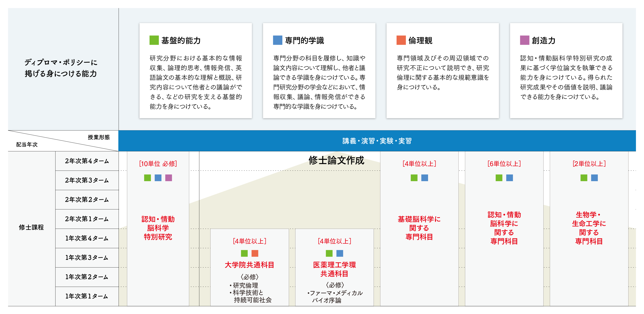Screen dimensions: 644x314
Task: Open 基礎脳科学に関する専門科目 title
Action: (x=419, y=228)
